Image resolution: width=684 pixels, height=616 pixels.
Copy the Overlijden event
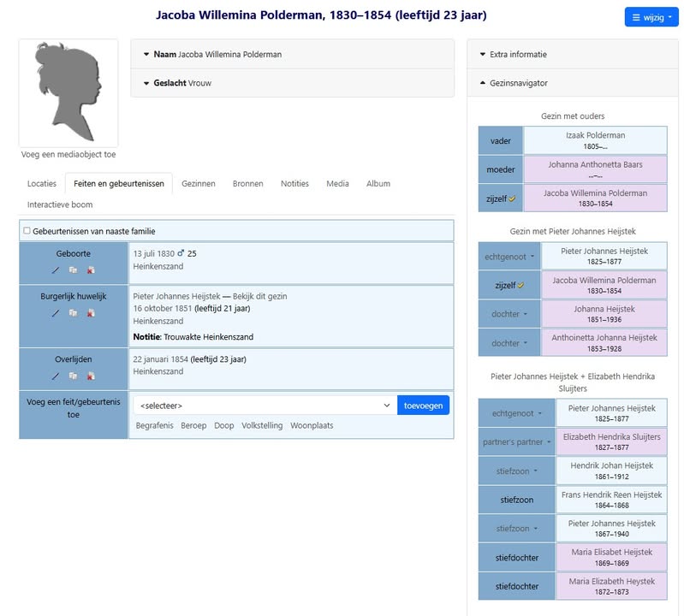click(73, 376)
